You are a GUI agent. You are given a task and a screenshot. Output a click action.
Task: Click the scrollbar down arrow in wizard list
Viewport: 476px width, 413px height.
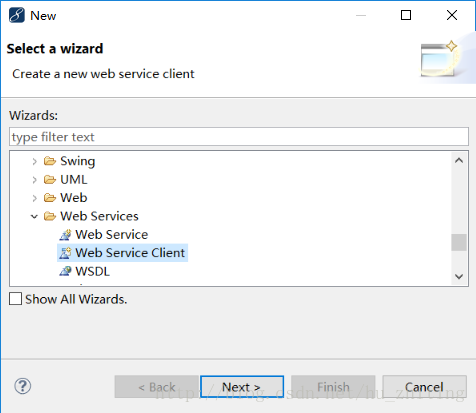coord(459,276)
